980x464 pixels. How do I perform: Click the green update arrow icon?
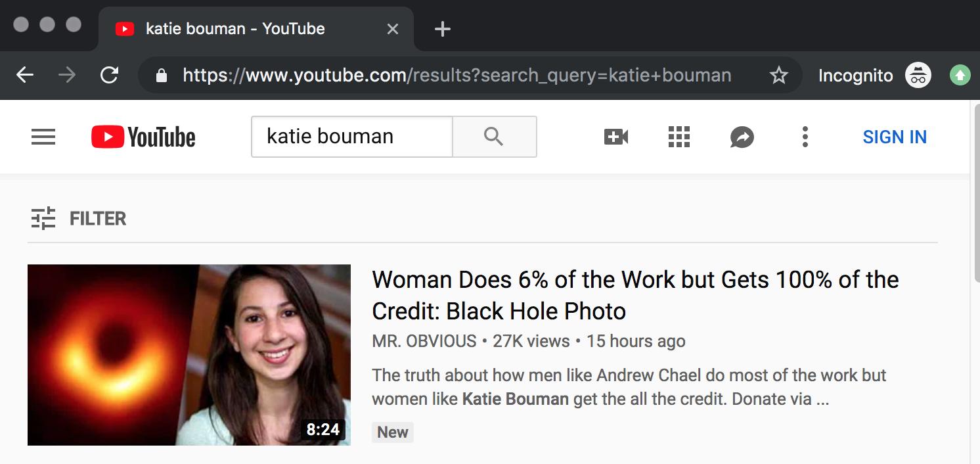[x=960, y=76]
